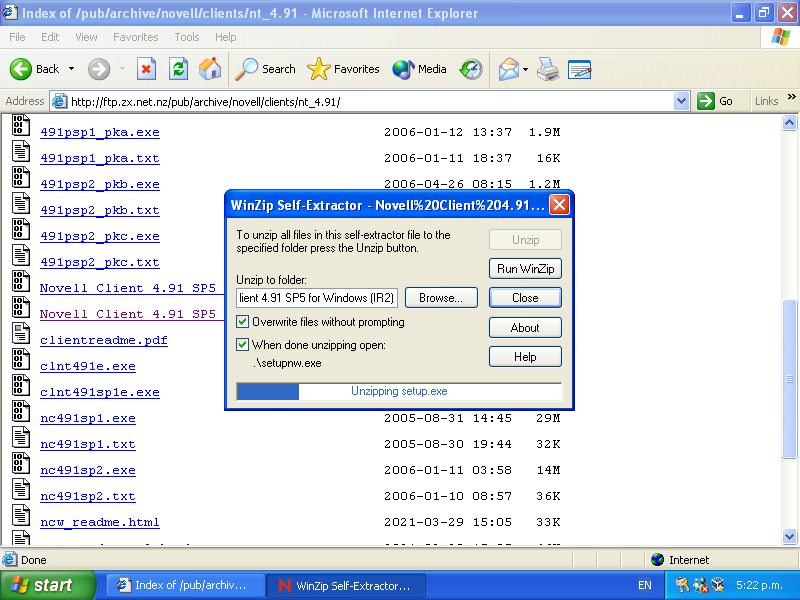Click the address URL field

click(x=371, y=102)
